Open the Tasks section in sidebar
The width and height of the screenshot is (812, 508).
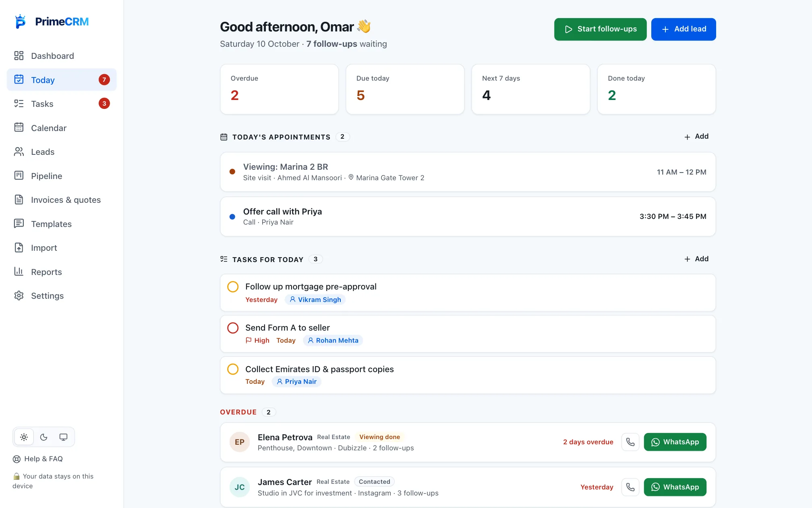[x=62, y=104]
